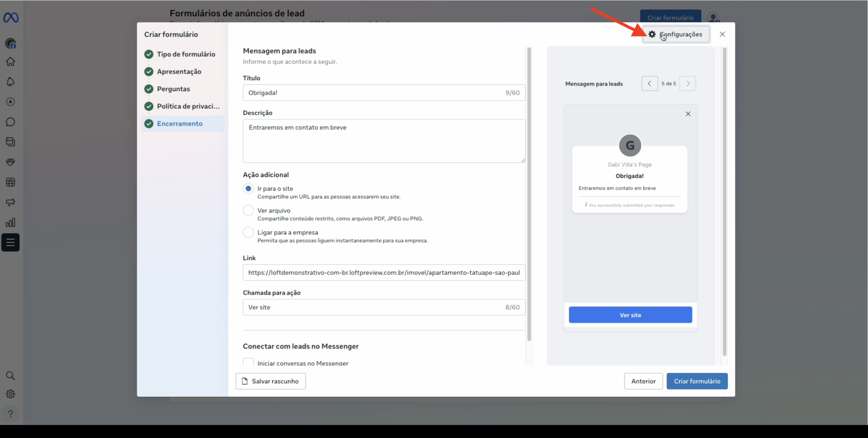Open the home icon in sidebar
This screenshot has height=438, width=868.
coord(11,62)
